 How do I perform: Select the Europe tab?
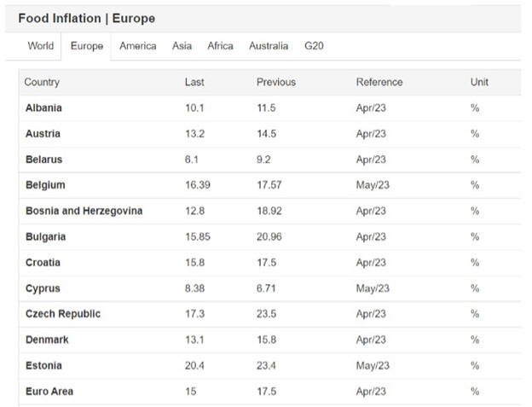pos(87,46)
